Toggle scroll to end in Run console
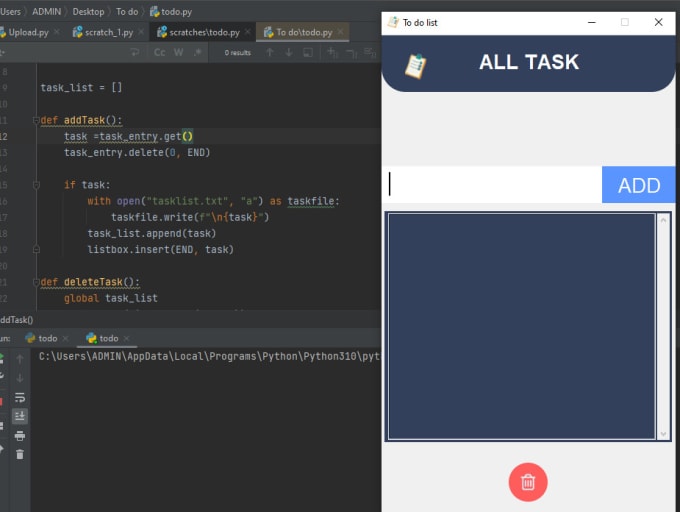Image resolution: width=680 pixels, height=512 pixels. [20, 416]
